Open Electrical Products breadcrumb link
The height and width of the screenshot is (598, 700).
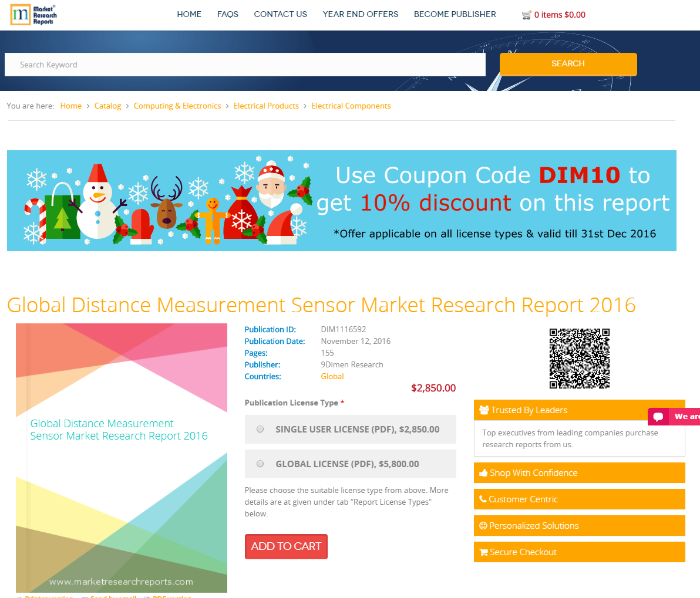click(266, 106)
